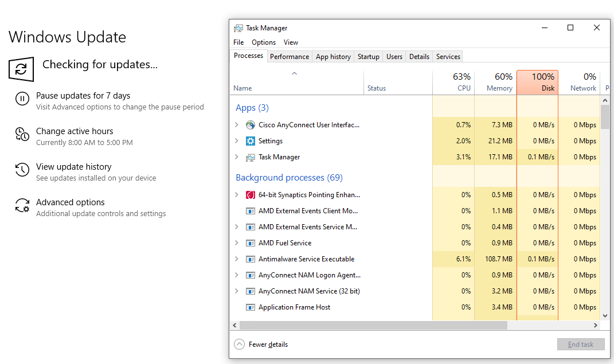Image resolution: width=614 pixels, height=364 pixels.
Task: Expand the AnyConnect NAM Service (32 bit) row
Action: pyautogui.click(x=237, y=291)
